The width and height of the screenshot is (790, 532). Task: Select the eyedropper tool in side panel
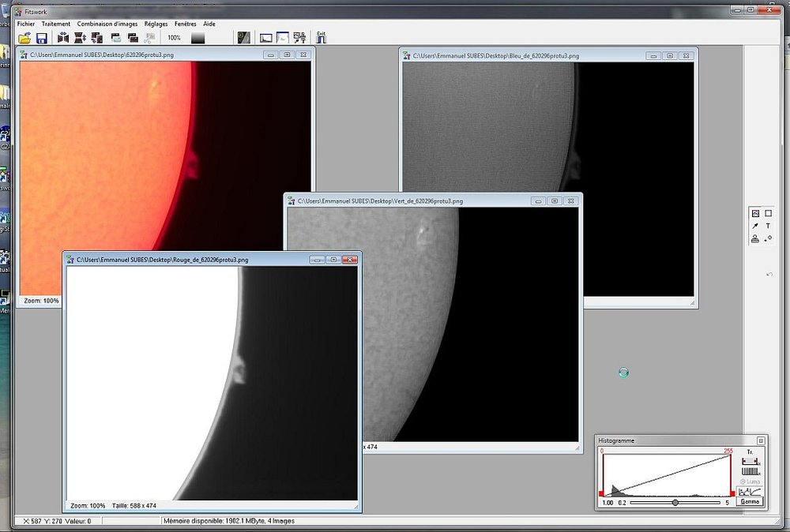click(755, 226)
